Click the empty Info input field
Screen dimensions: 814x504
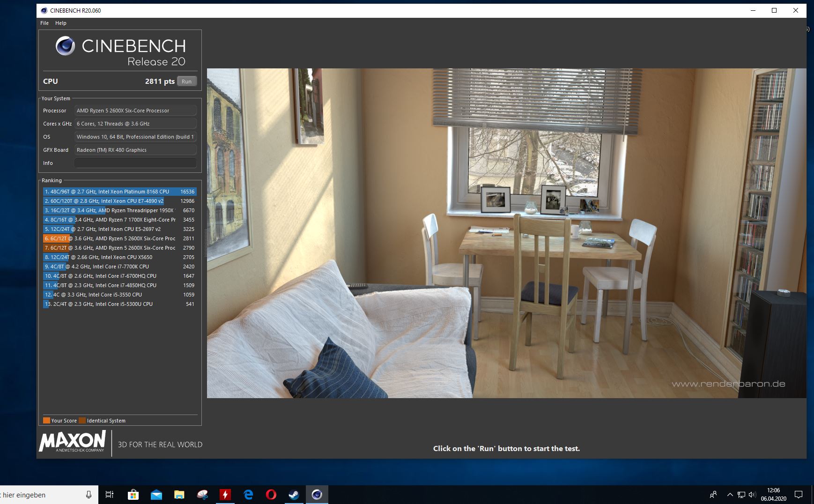click(135, 163)
